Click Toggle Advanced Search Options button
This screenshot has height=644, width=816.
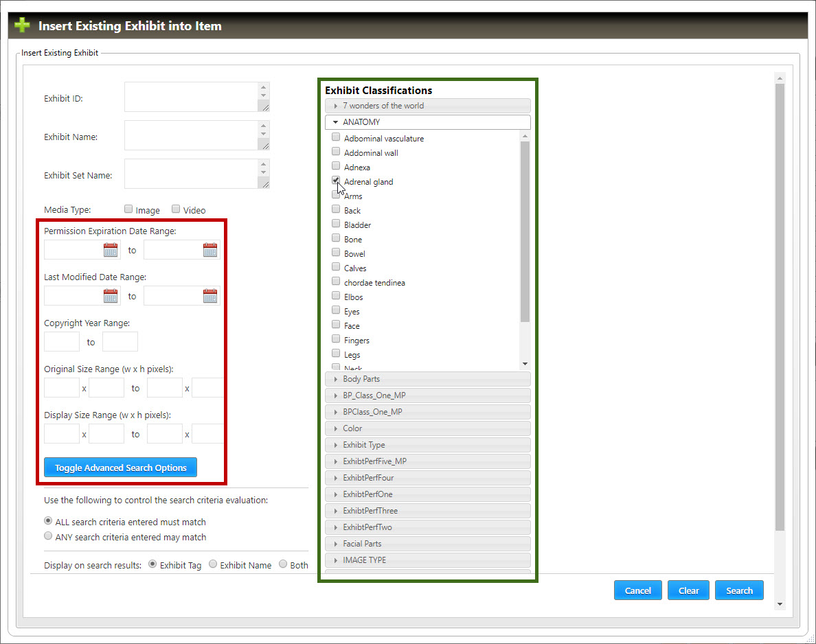120,468
